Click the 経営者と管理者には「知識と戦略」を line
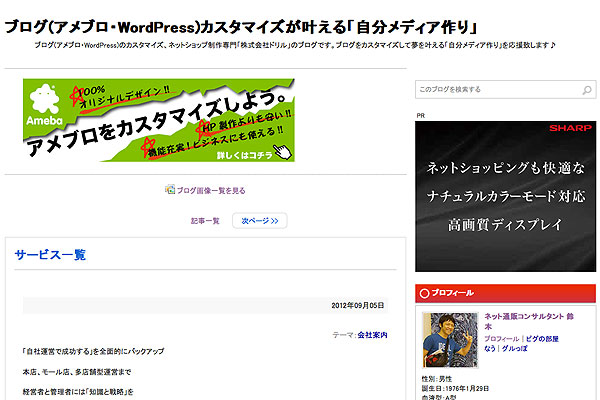Screen dimensions: 600x400 (x=78, y=392)
